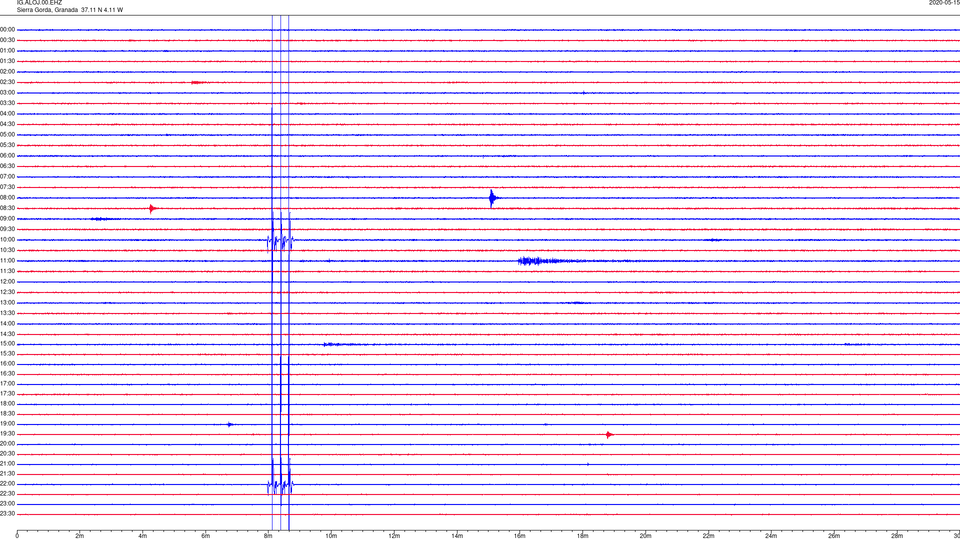960x540 pixels.
Task: Select the 06:00 trace time label
Action: point(7,156)
